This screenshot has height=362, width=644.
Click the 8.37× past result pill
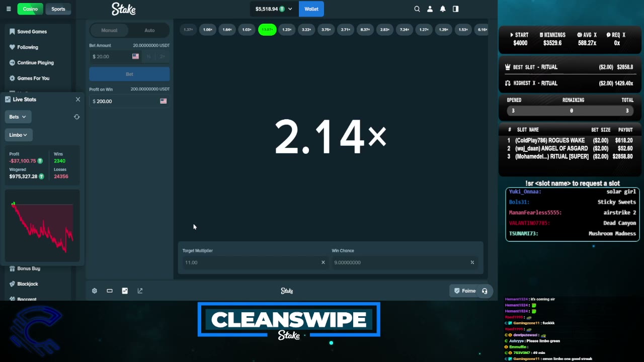point(365,30)
